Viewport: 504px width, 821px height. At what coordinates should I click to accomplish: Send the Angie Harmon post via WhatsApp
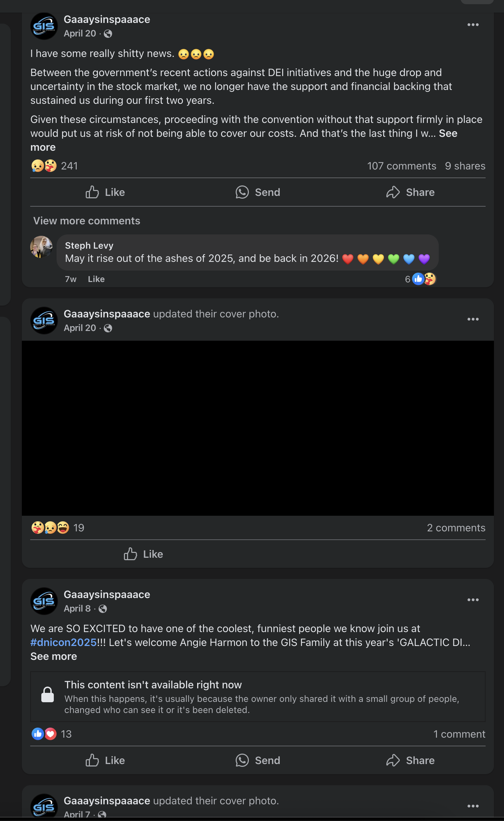pyautogui.click(x=258, y=760)
